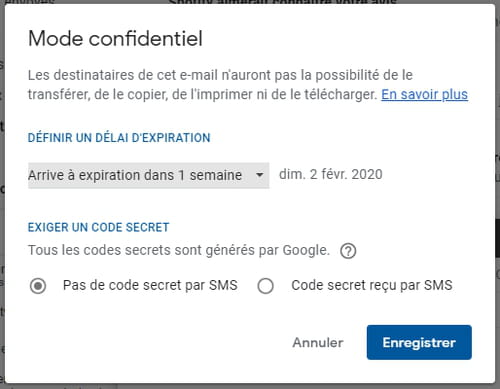Click the word 'Google' in the codes sentence
The image size is (500, 389).
pyautogui.click(x=306, y=250)
